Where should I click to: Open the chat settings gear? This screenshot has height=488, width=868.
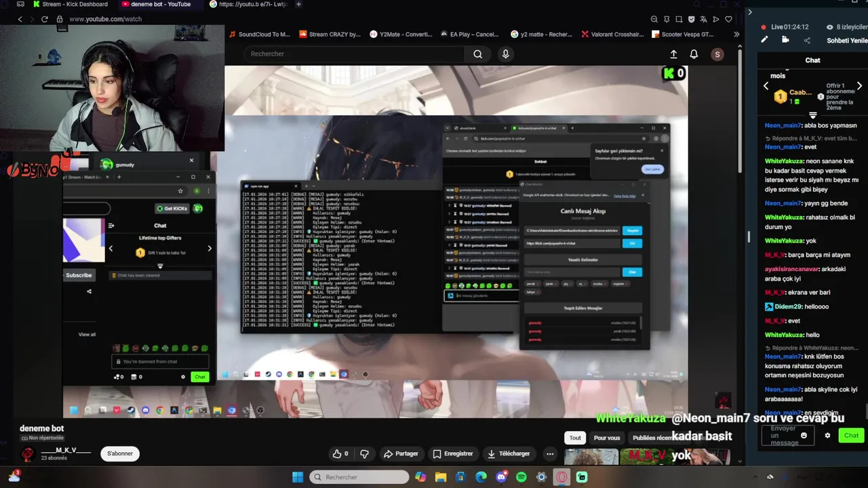click(827, 435)
